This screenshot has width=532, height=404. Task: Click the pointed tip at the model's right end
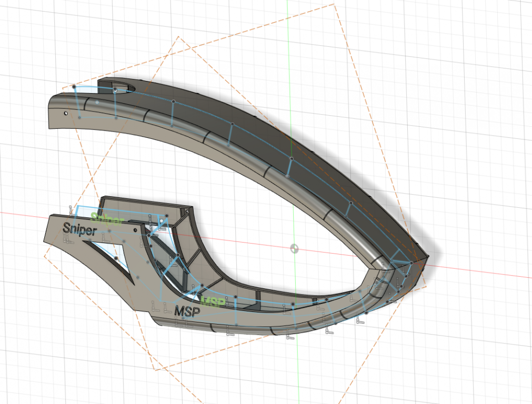point(429,257)
